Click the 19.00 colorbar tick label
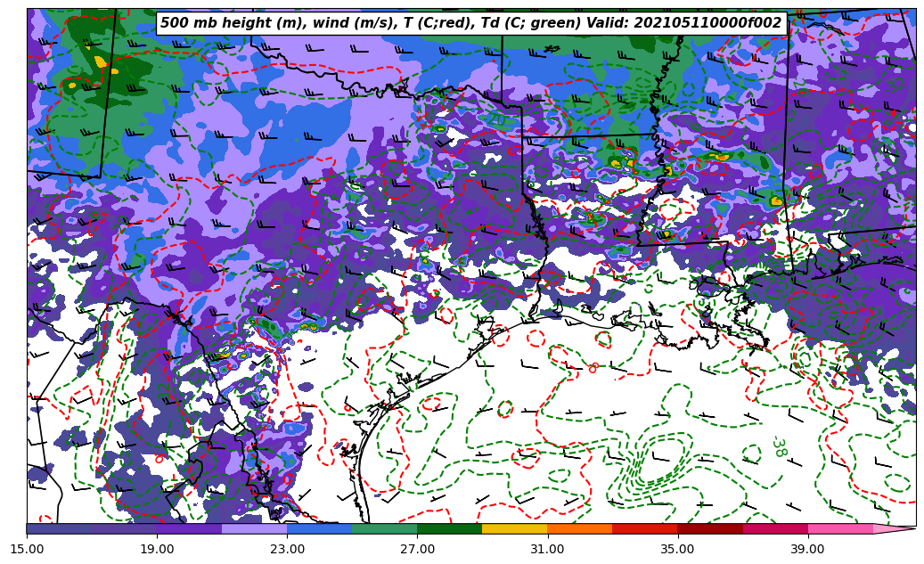This screenshot has width=924, height=564. point(157,549)
